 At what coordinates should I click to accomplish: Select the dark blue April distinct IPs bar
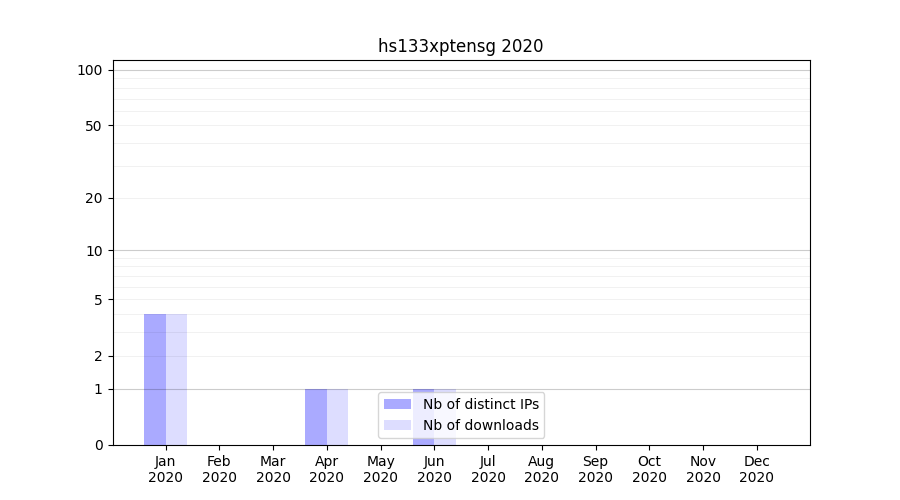pos(316,416)
